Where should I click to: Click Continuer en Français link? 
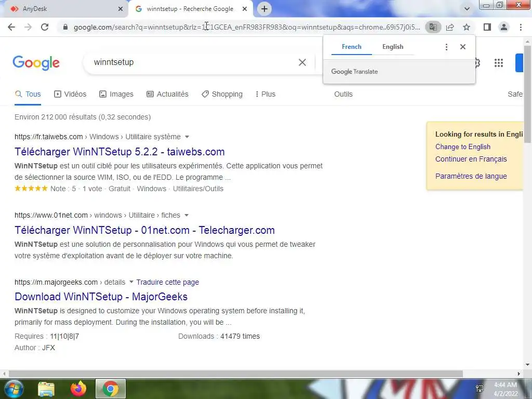(471, 159)
